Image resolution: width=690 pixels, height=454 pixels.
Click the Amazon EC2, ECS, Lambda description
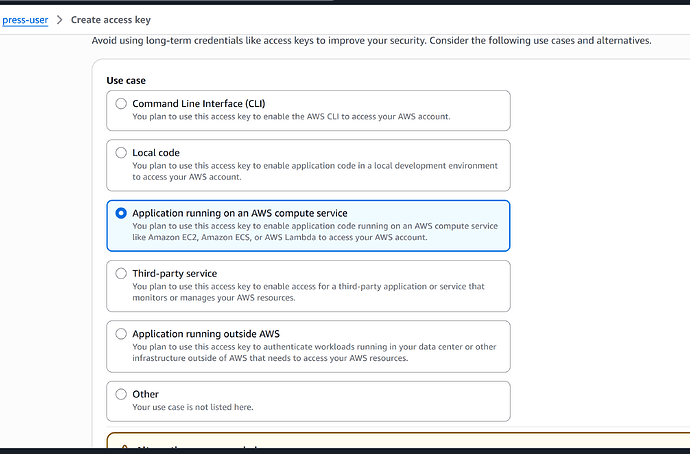click(x=315, y=231)
